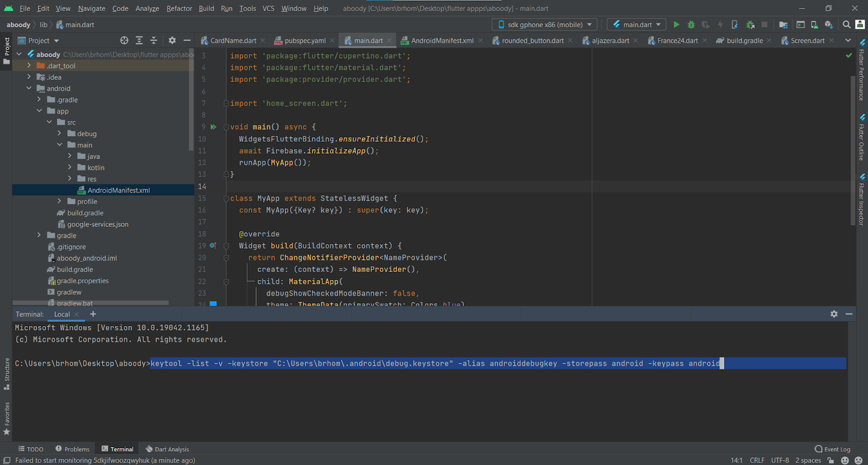Click the Project tree horizontal scrollbar

[x=91, y=303]
